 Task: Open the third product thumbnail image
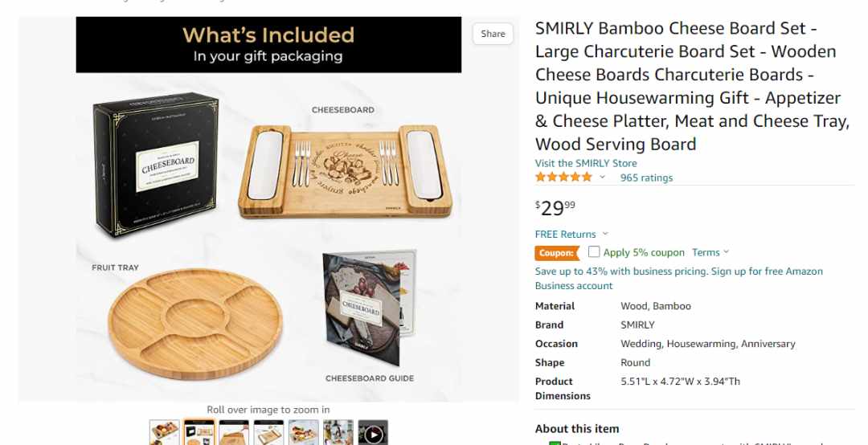coord(234,433)
